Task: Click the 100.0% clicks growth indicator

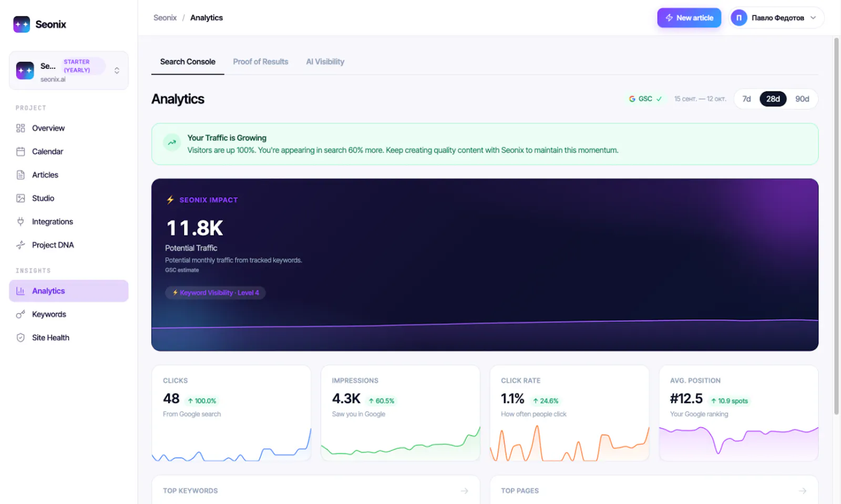Action: [x=202, y=401]
